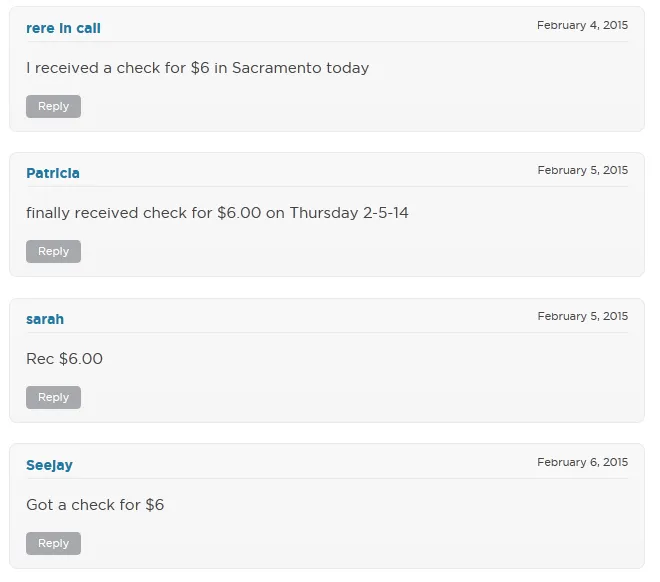660x582 pixels.
Task: Open sarah's author name link
Action: tap(45, 319)
